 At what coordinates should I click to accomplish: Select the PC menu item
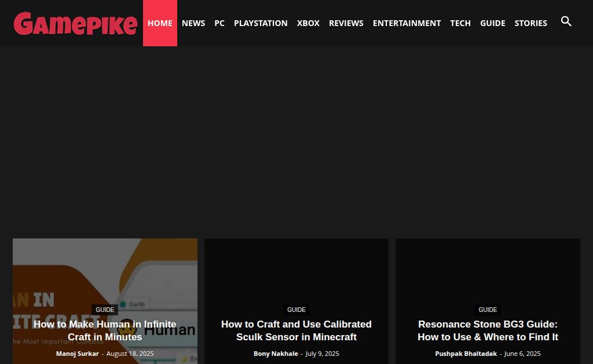219,23
